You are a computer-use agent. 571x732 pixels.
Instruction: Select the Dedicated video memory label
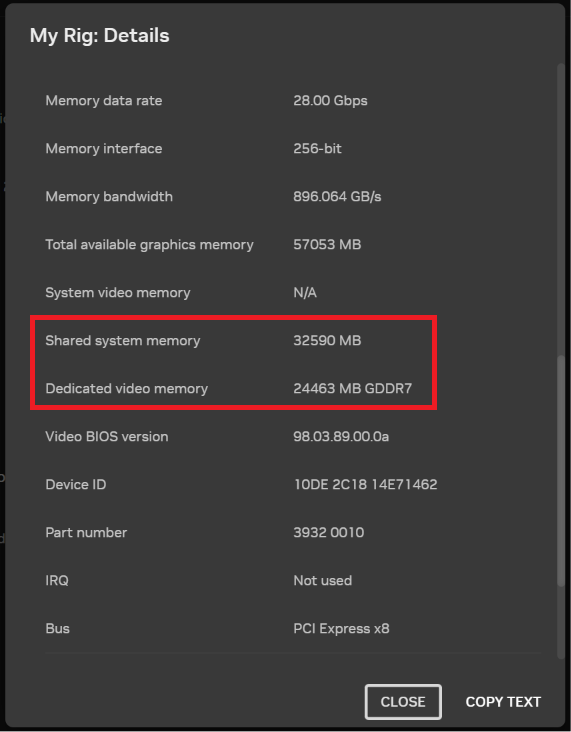pyautogui.click(x=127, y=388)
